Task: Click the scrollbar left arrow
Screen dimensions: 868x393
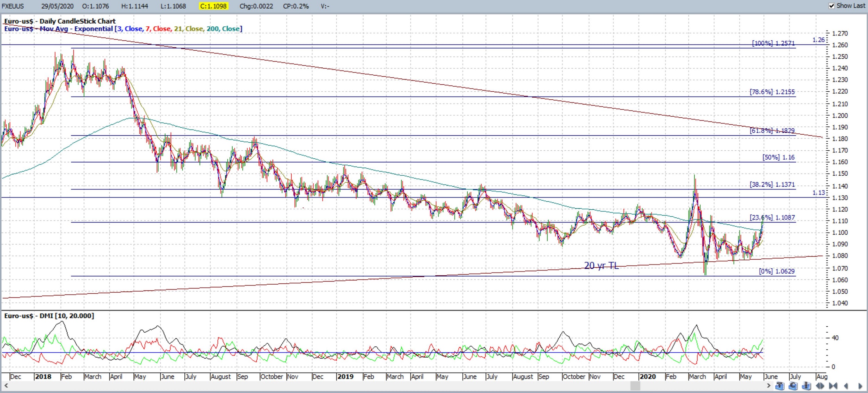Action: click(6, 385)
